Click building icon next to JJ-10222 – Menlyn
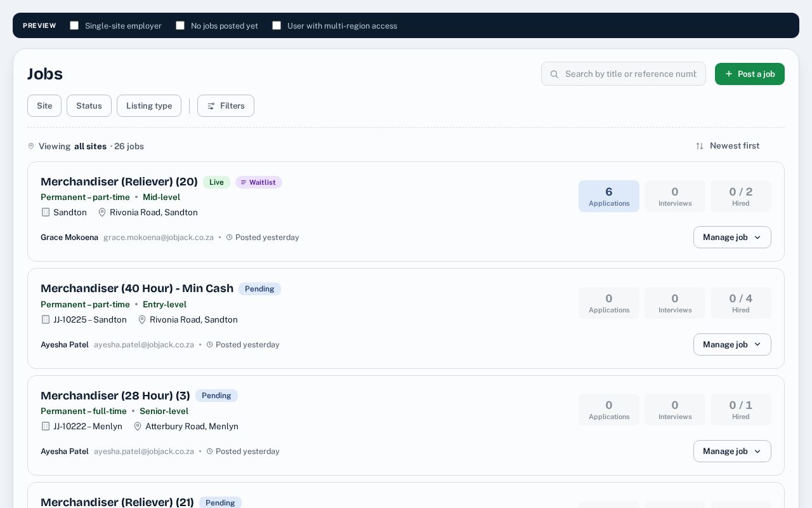The image size is (812, 508). [46, 426]
